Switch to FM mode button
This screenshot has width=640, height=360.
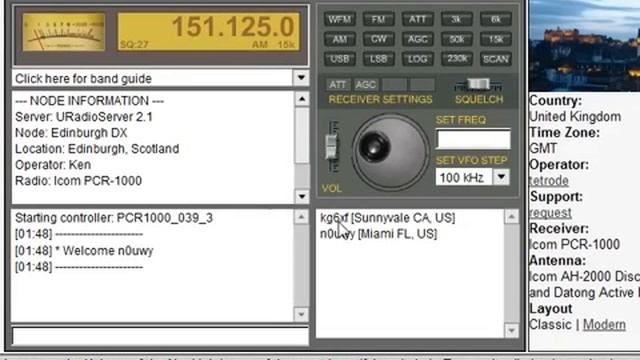click(x=378, y=19)
